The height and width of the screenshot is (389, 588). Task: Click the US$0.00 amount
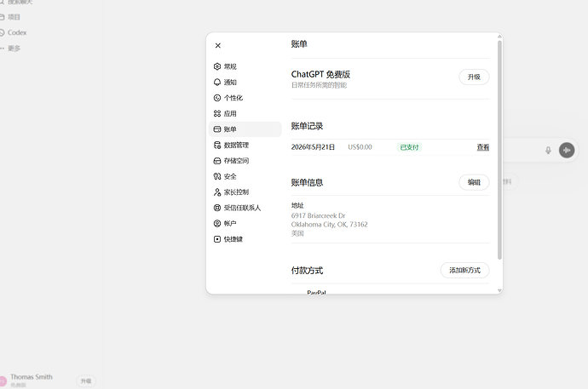[360, 147]
